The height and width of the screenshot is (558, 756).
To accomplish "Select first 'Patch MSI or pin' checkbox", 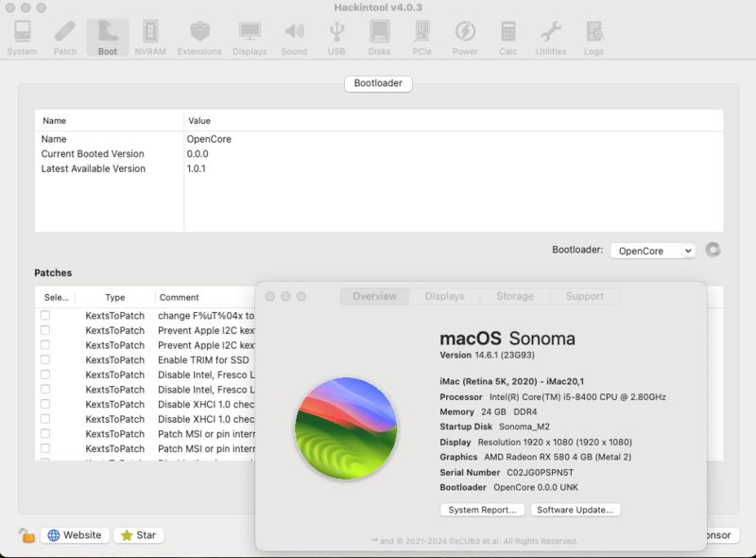I will coord(45,433).
